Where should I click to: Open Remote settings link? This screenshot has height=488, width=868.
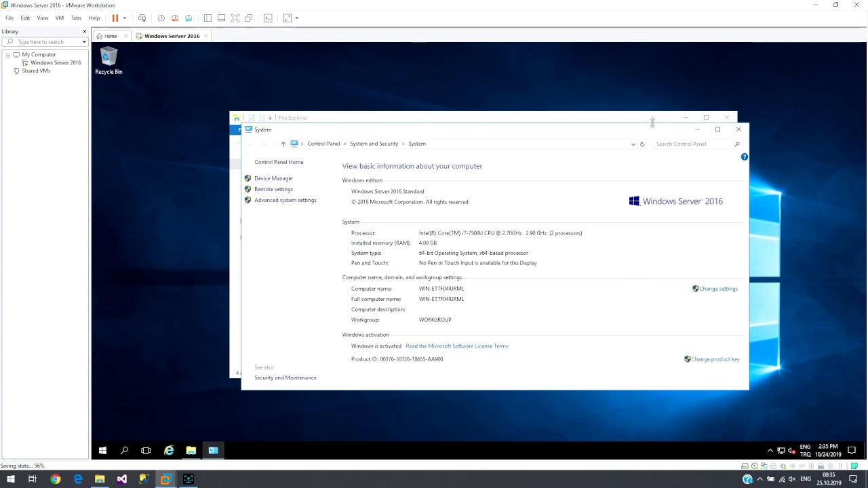[x=273, y=189]
